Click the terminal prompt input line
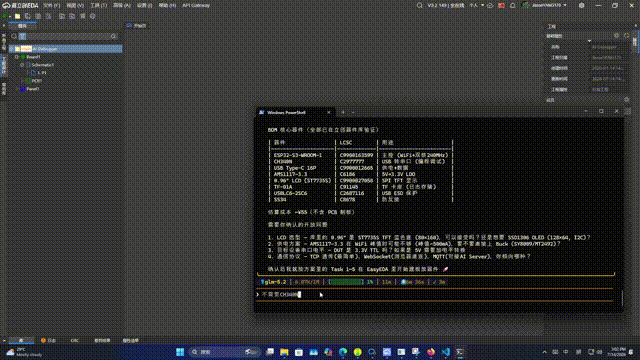Screen dimensions: 640x360 435,294
